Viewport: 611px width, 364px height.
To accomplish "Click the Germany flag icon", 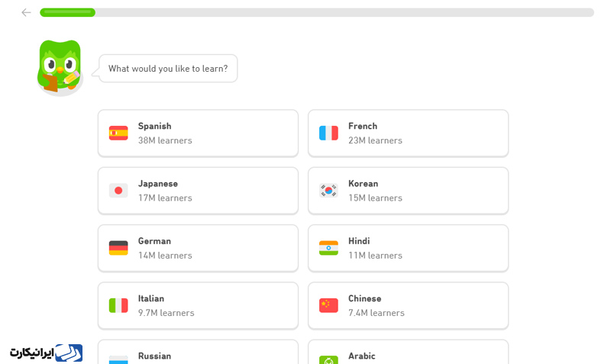I will (118, 248).
